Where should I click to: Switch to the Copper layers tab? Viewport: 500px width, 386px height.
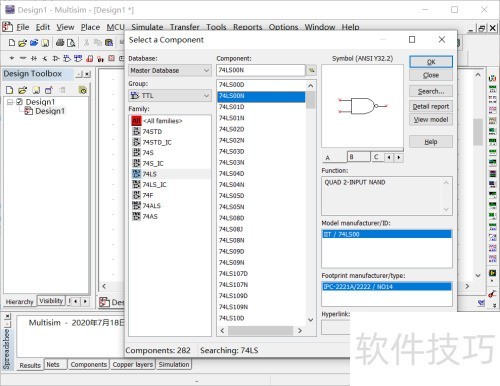(x=133, y=365)
